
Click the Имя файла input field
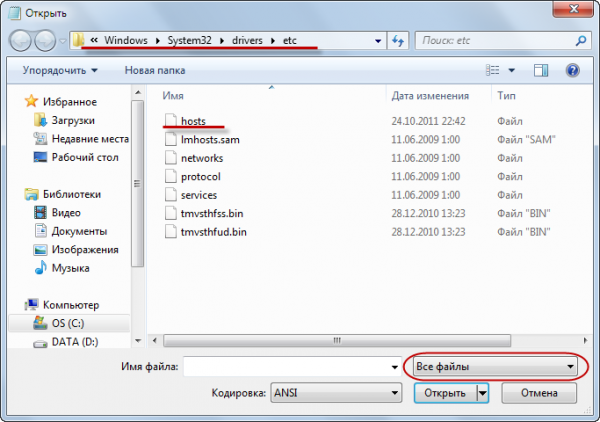click(x=287, y=367)
